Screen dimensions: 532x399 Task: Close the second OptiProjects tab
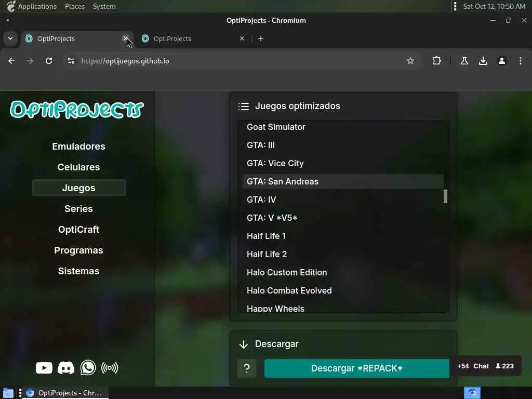coord(242,38)
